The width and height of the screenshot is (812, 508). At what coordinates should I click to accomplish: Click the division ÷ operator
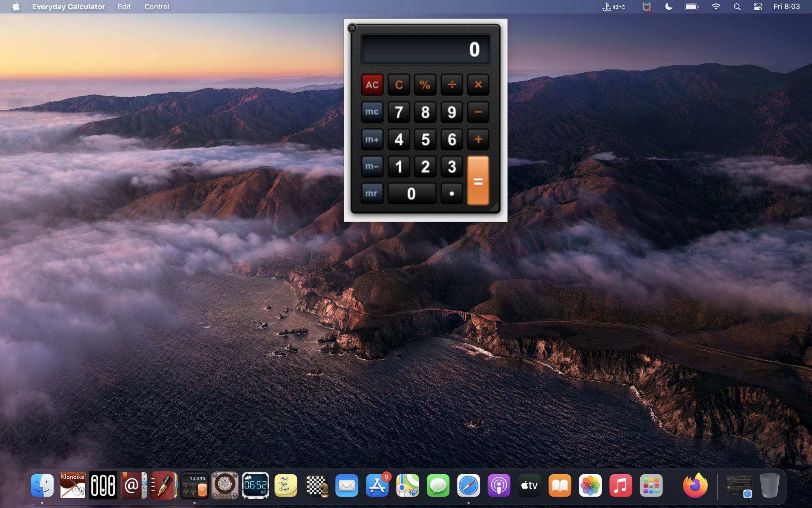tap(451, 84)
